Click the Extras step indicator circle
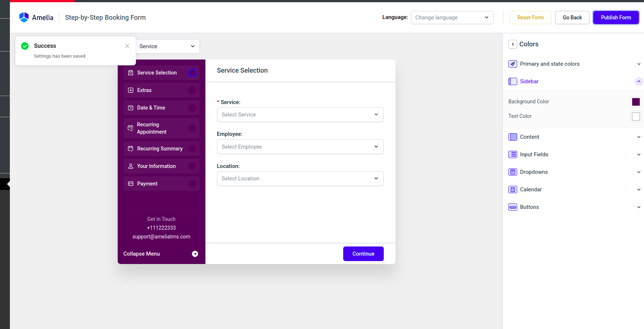 192,90
